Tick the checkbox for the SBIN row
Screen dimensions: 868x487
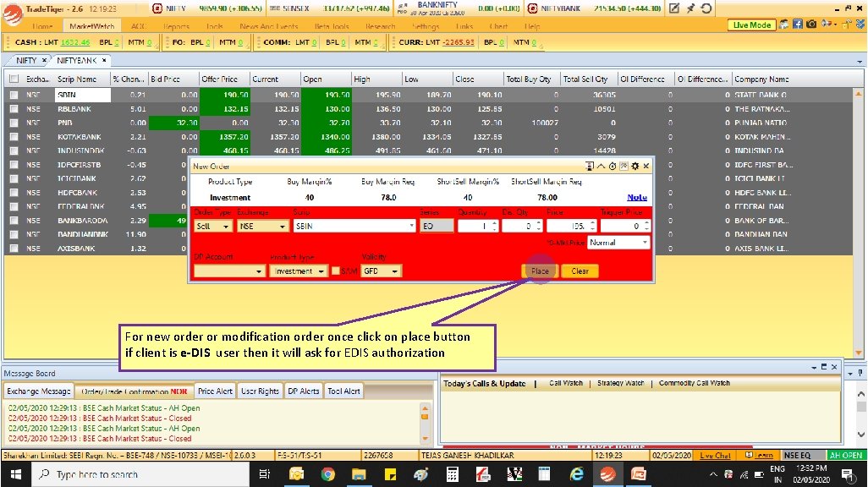14,96
